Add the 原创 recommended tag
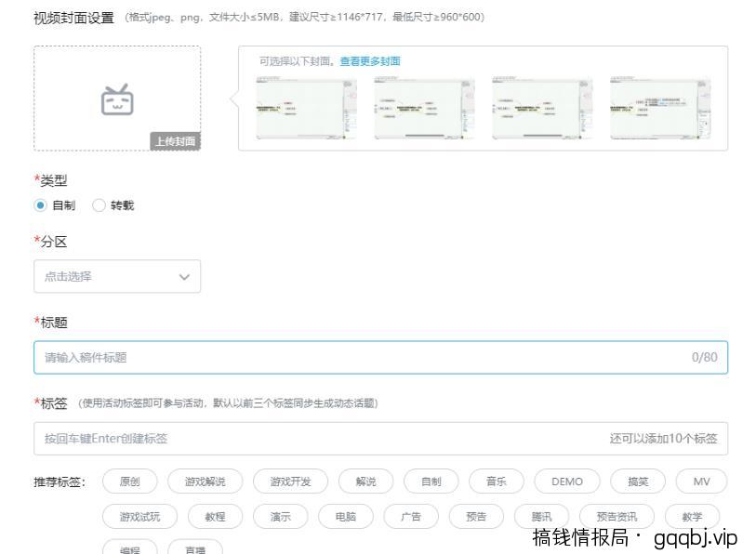The height and width of the screenshot is (554, 756). [128, 481]
